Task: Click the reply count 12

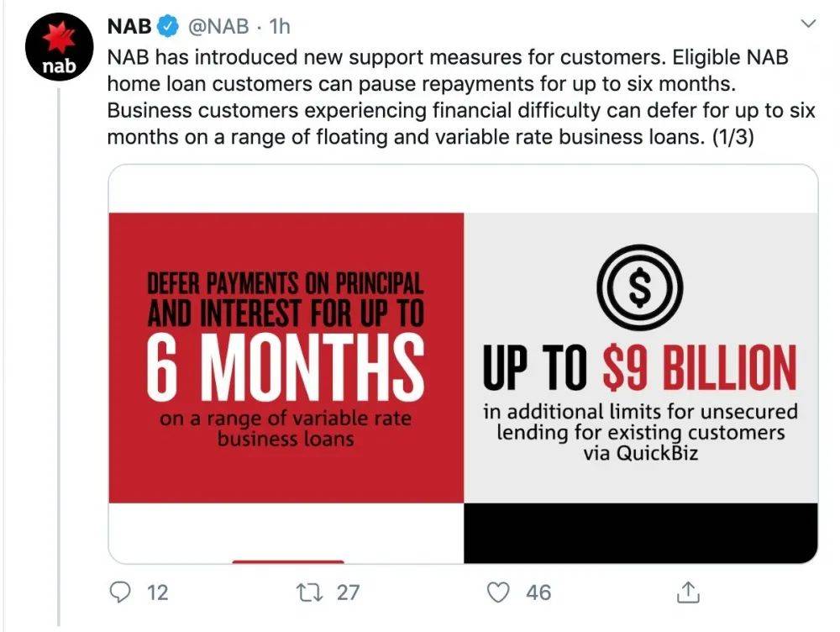Action: point(157,592)
